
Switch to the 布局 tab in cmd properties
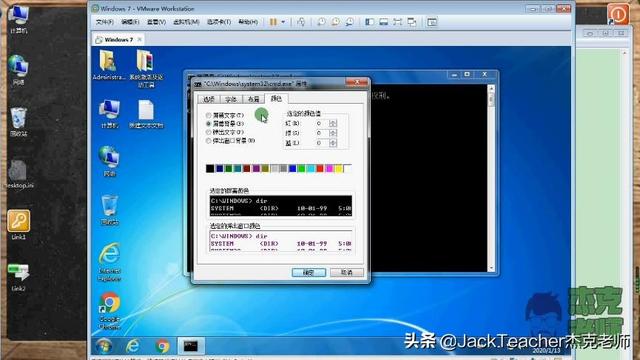coord(253,99)
